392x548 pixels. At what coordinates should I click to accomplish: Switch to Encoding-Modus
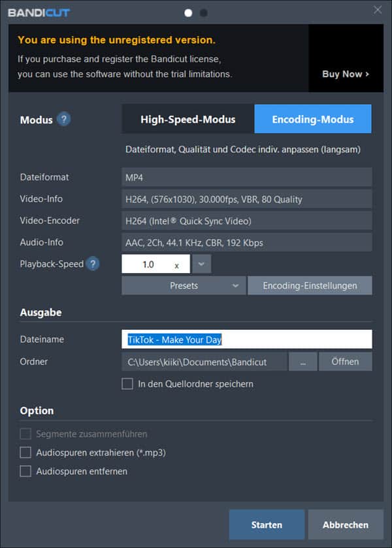click(313, 119)
